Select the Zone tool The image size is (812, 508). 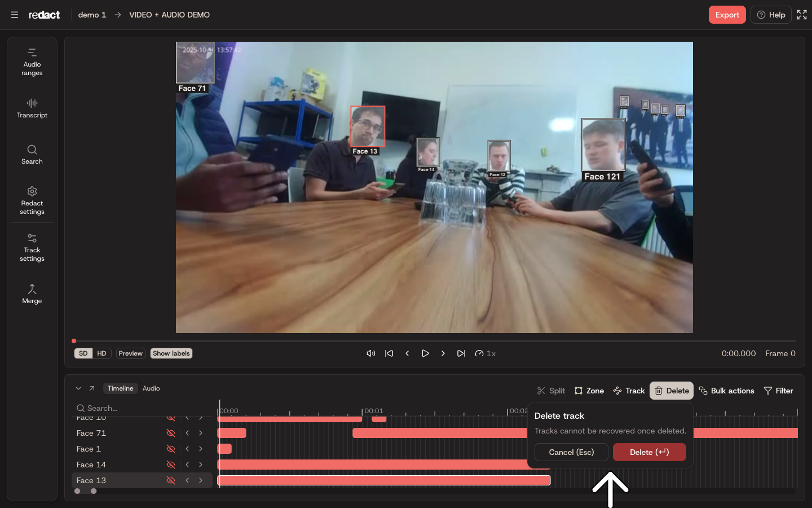pyautogui.click(x=589, y=391)
